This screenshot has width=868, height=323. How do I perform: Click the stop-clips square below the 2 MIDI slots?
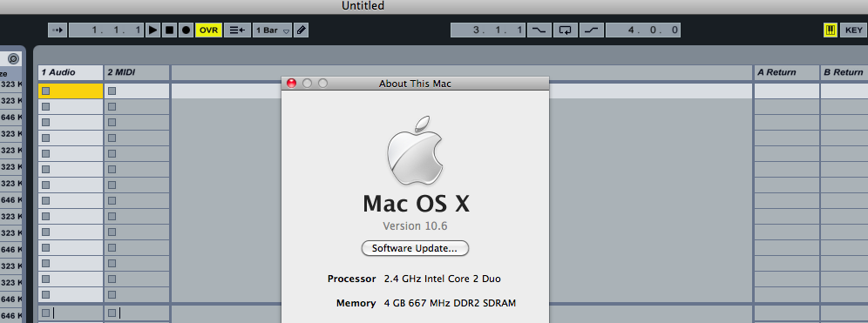(112, 313)
